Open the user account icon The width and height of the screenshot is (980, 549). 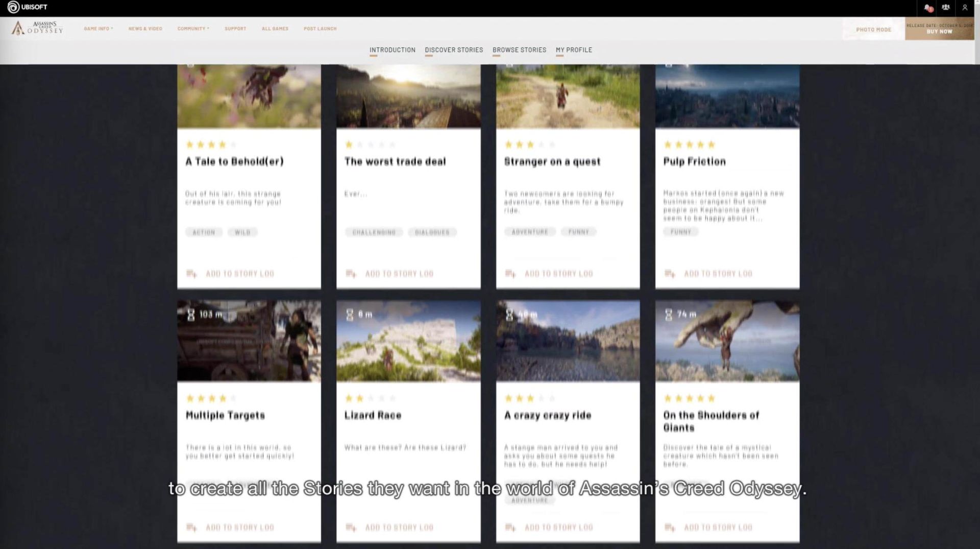point(965,8)
